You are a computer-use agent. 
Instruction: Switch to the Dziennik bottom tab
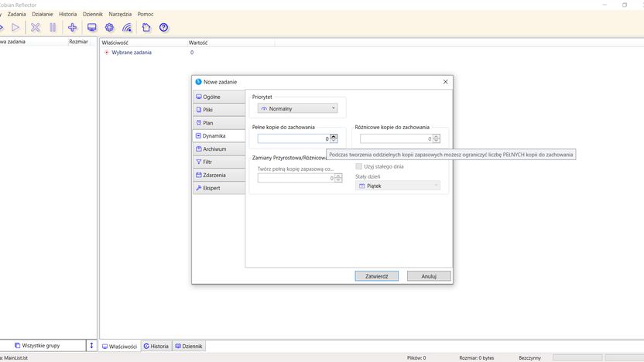point(189,346)
